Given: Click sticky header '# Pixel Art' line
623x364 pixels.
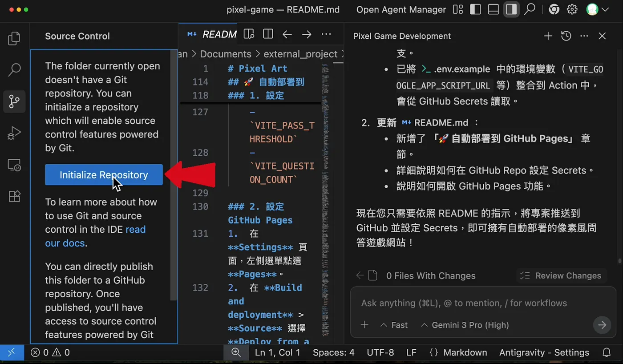Looking at the screenshot, I should click(257, 69).
